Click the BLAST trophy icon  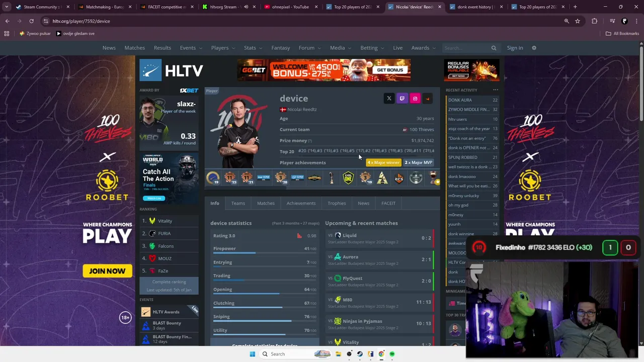382,178
